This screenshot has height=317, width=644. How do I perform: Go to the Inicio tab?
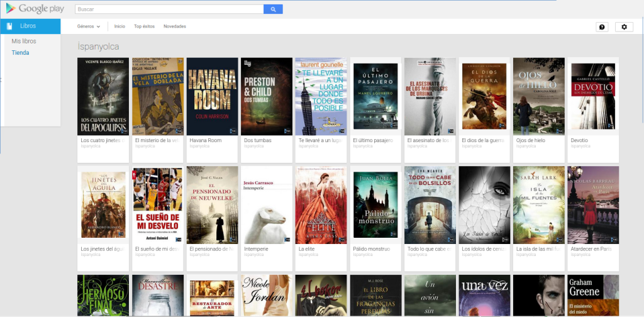pos(119,26)
